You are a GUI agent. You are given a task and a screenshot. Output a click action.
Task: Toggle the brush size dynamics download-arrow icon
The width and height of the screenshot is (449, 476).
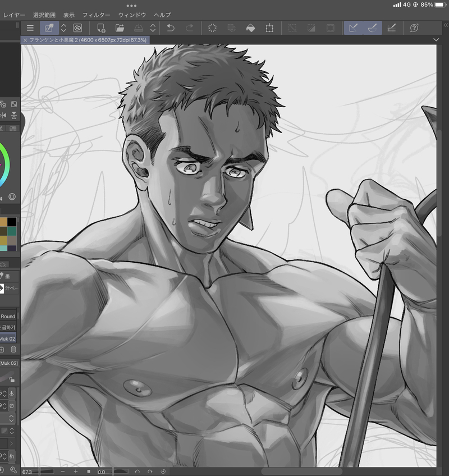click(12, 393)
